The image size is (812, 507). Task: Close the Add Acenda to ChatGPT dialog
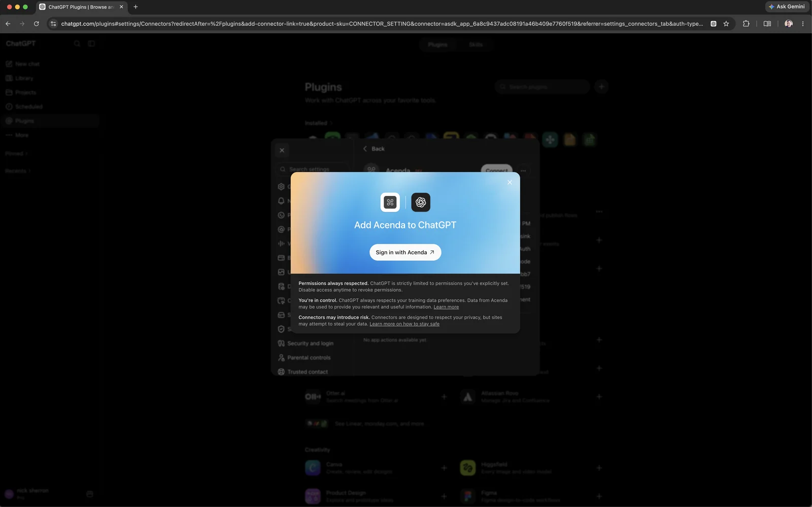click(510, 182)
